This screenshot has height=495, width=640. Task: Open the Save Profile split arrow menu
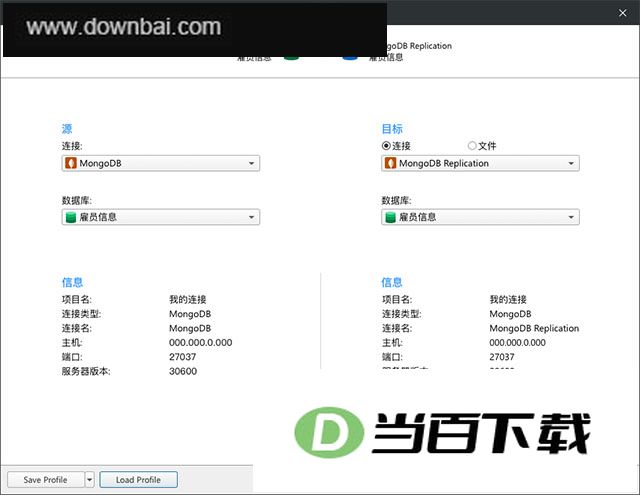coord(90,479)
